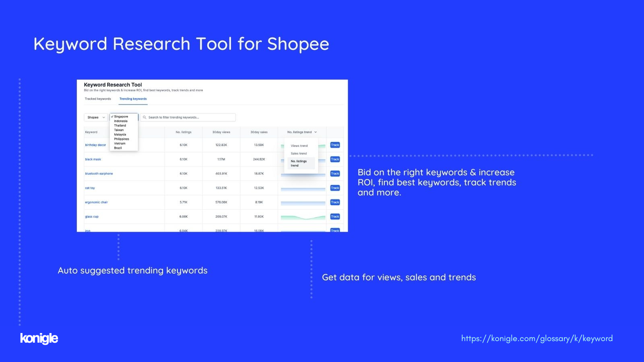Click the ergonomic chair trend sparkline
The width and height of the screenshot is (644, 362).
(303, 203)
